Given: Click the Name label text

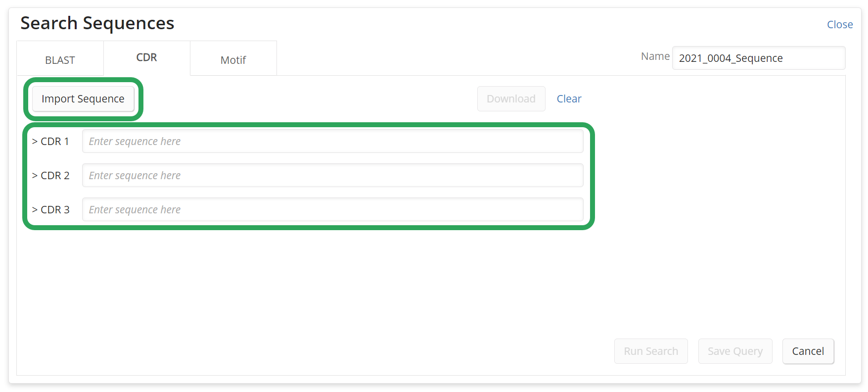Looking at the screenshot, I should tap(655, 56).
